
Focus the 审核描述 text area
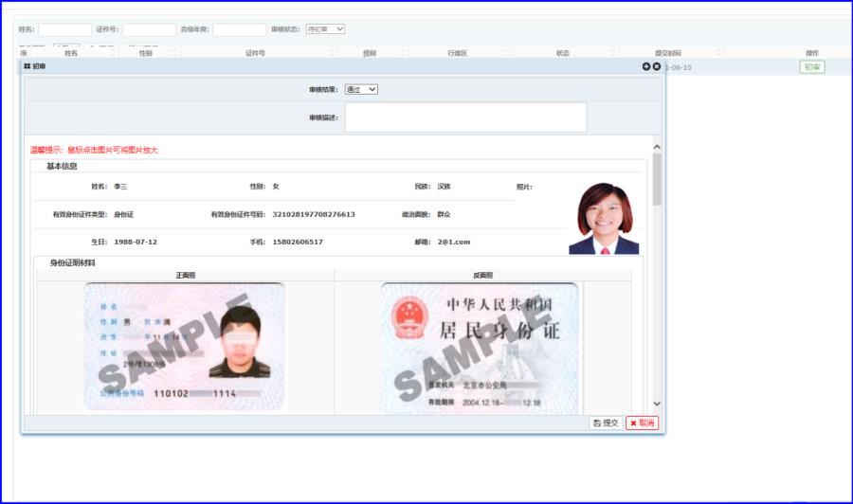[x=465, y=117]
